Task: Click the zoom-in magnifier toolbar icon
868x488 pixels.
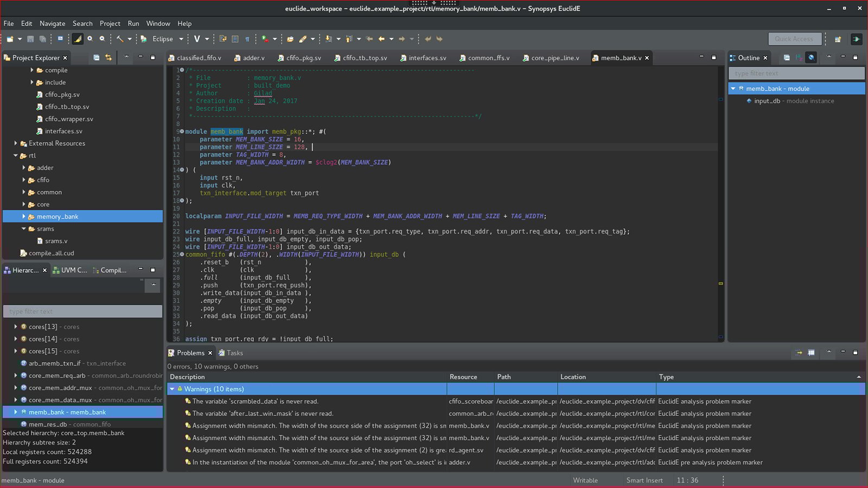Action: click(90, 39)
